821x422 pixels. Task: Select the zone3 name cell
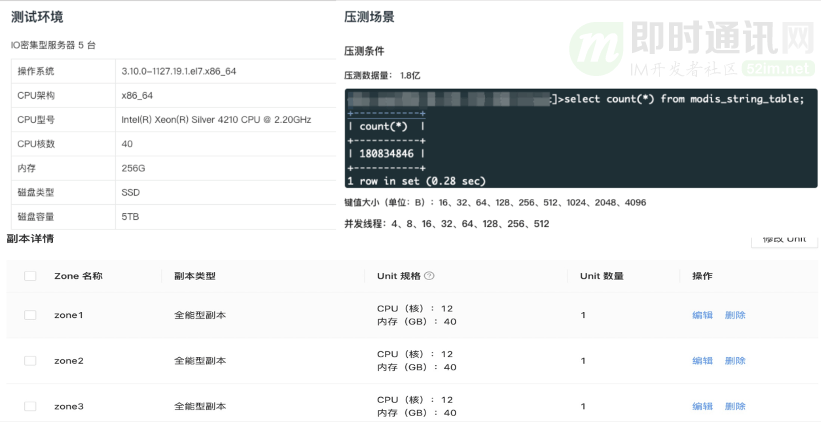[69, 406]
